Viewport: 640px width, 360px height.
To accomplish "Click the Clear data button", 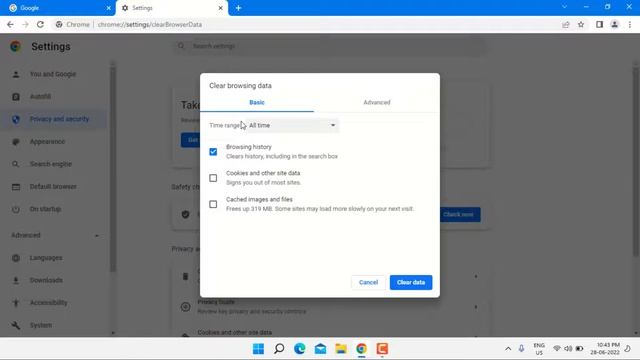I will click(x=411, y=282).
